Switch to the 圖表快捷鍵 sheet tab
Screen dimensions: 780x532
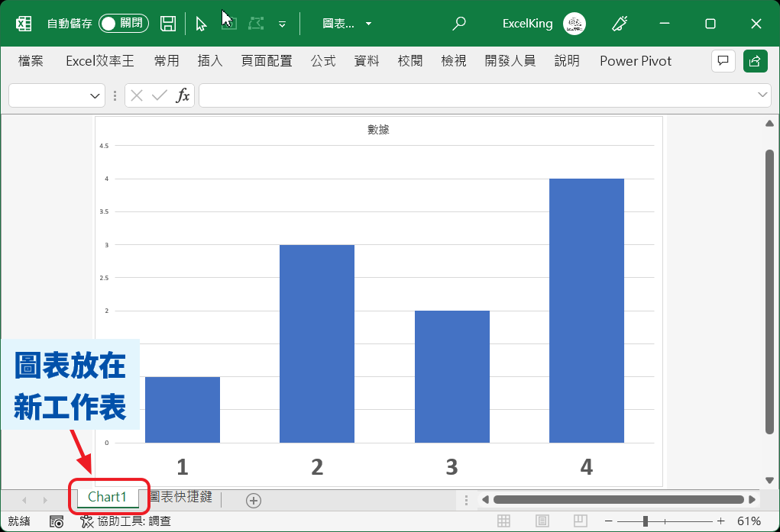(x=180, y=498)
